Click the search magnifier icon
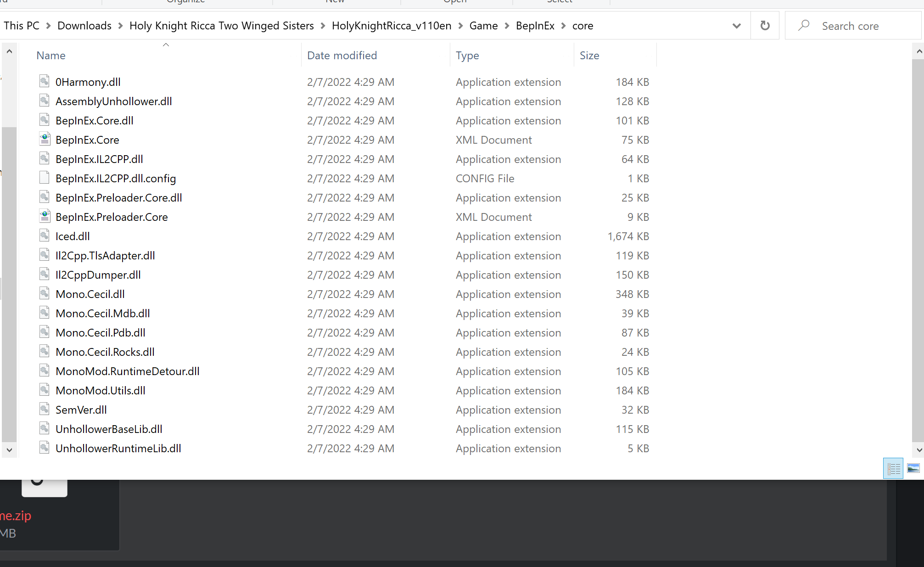 804,26
